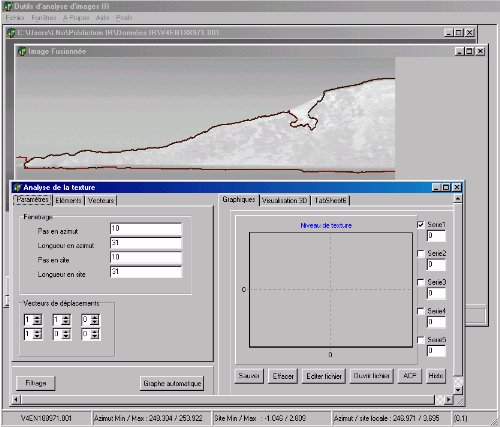Enable the Serie2 checkbox
Image resolution: width=500 pixels, height=427 pixels.
tap(421, 254)
